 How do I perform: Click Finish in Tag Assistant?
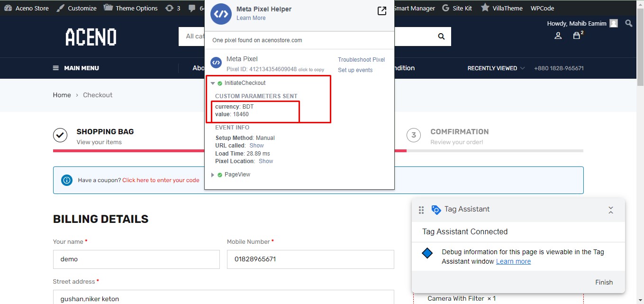pyautogui.click(x=604, y=282)
